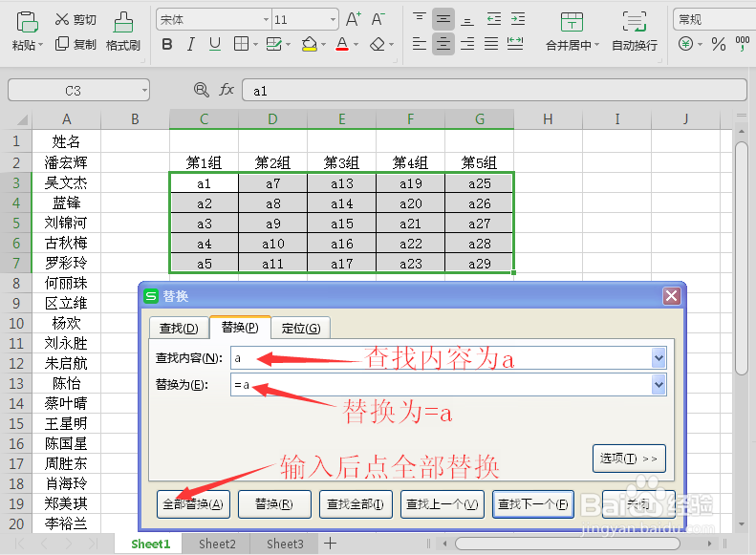Click the red font color A icon
Viewport: 756px width, 555px height.
click(x=342, y=44)
